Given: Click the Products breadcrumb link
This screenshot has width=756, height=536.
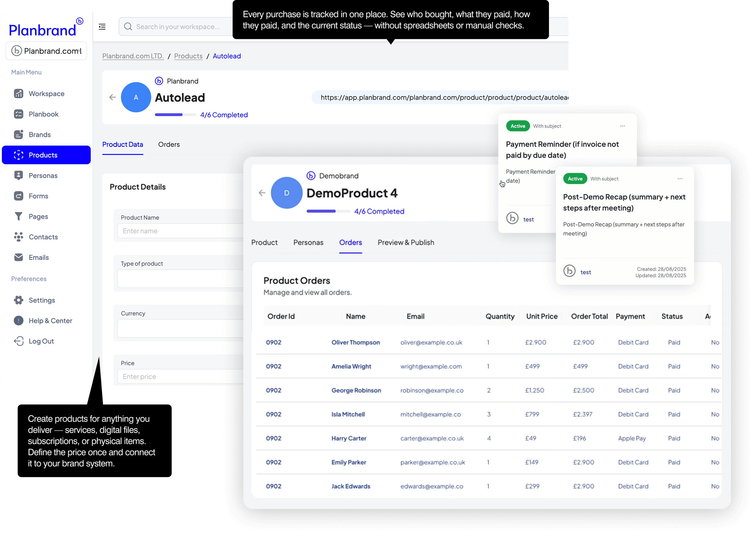Looking at the screenshot, I should (188, 56).
